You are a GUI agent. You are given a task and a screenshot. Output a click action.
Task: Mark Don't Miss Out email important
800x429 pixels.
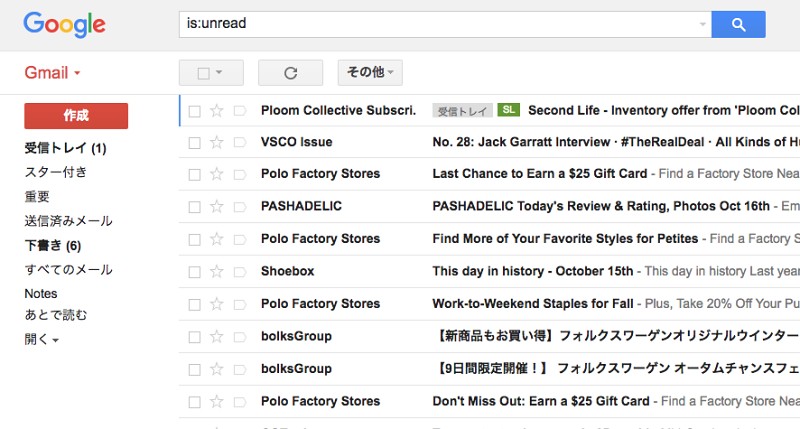pyautogui.click(x=240, y=402)
